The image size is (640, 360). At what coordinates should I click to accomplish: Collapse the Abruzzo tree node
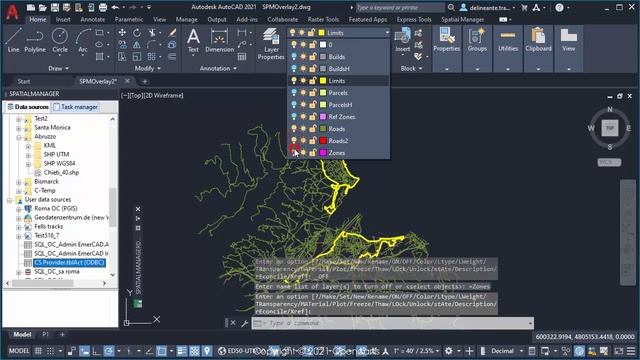pyautogui.click(x=18, y=137)
